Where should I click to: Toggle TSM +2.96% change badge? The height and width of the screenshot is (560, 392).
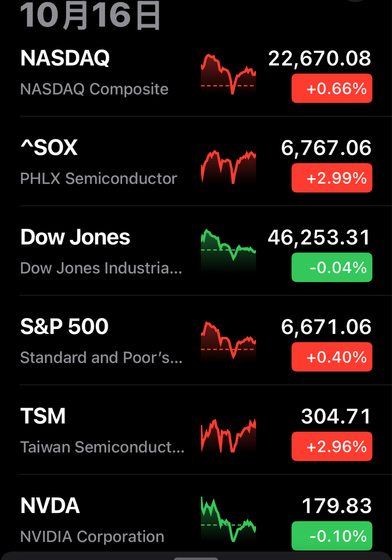pos(332,447)
